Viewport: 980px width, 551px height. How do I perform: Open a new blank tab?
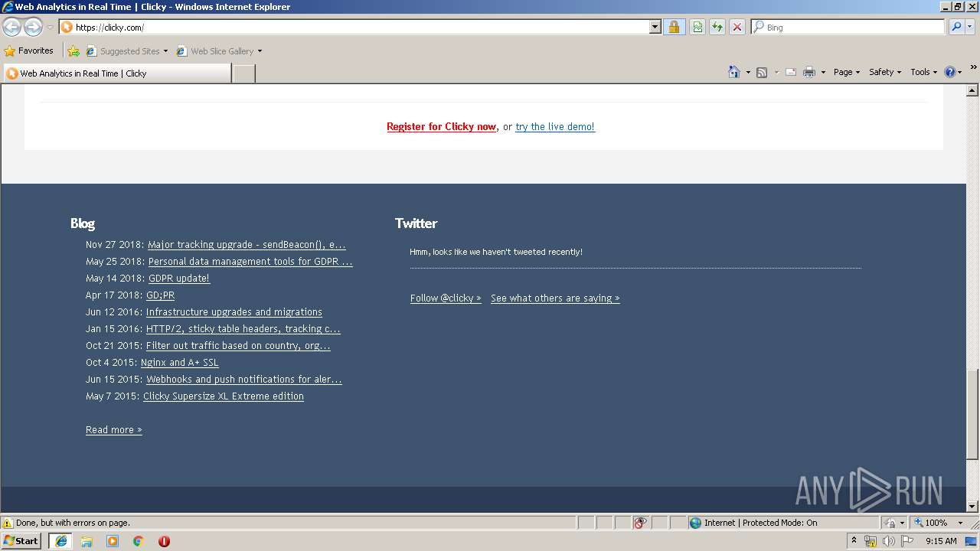pos(243,73)
